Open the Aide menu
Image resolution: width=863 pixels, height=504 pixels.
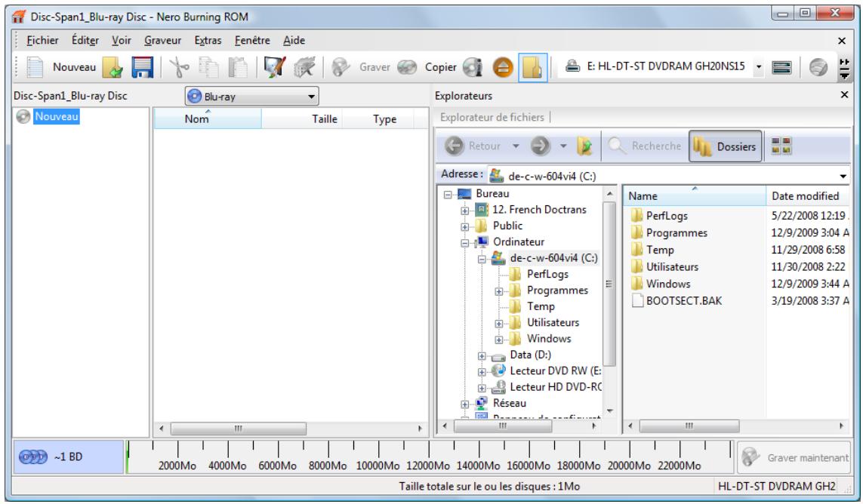[294, 40]
